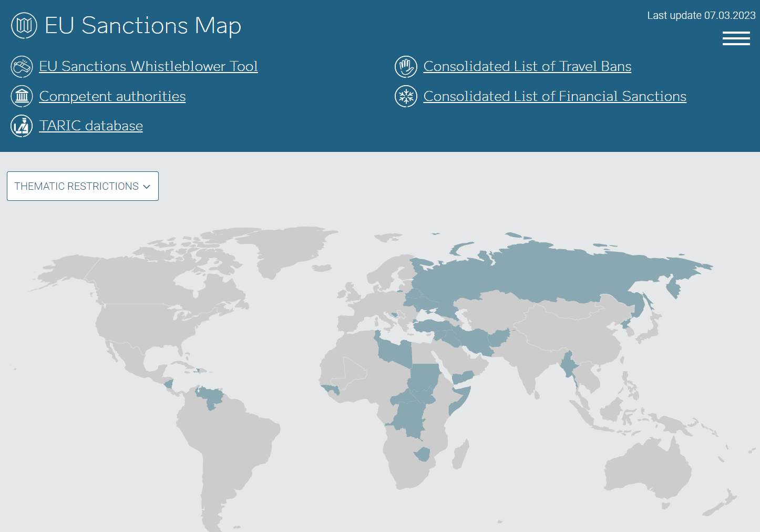Open EU Sanctions Whistleblower Tool link
The height and width of the screenshot is (532, 760).
click(148, 66)
